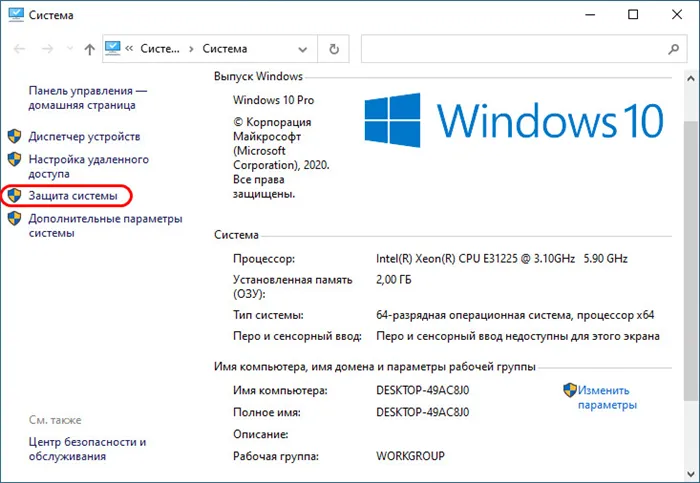Maximize the Система window

[x=633, y=14]
